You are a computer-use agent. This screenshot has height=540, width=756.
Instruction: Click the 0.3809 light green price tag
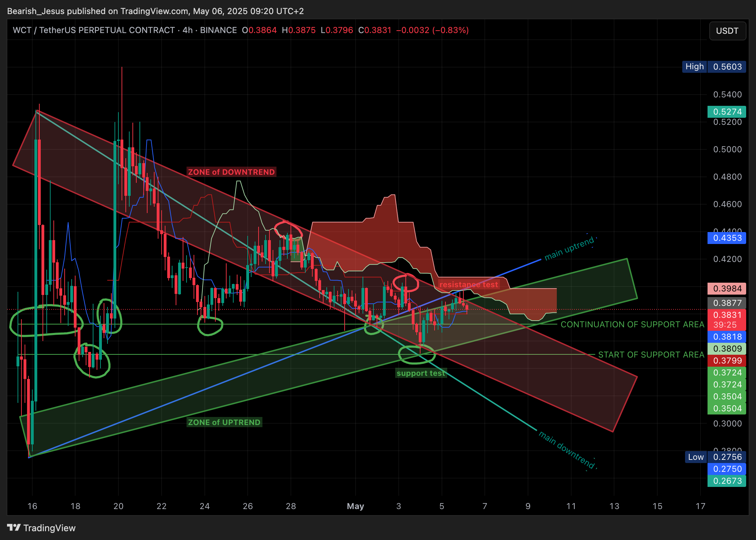[726, 349]
